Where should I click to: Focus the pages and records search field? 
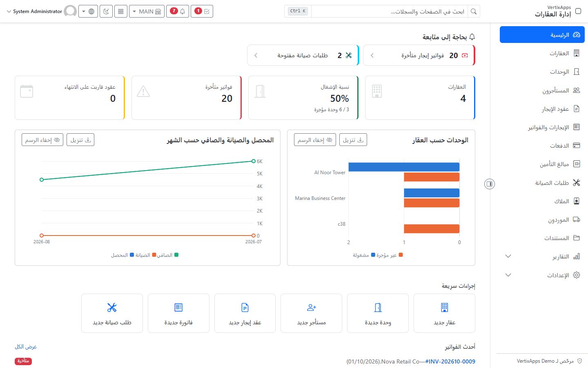tap(390, 11)
